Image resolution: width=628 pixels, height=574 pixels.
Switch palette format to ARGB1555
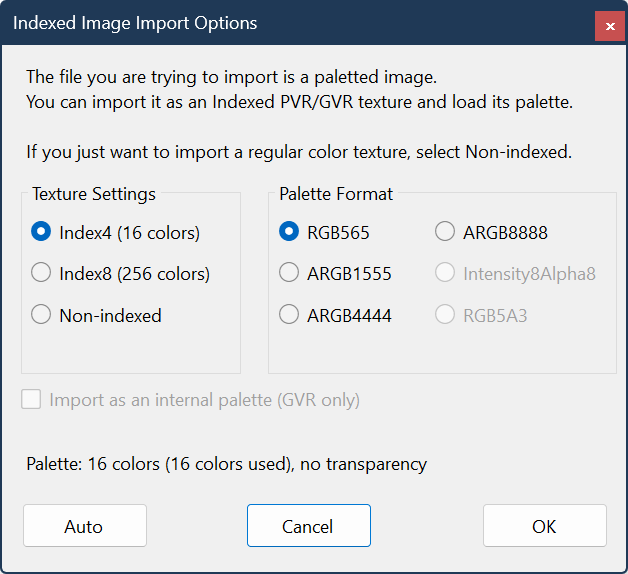point(289,273)
